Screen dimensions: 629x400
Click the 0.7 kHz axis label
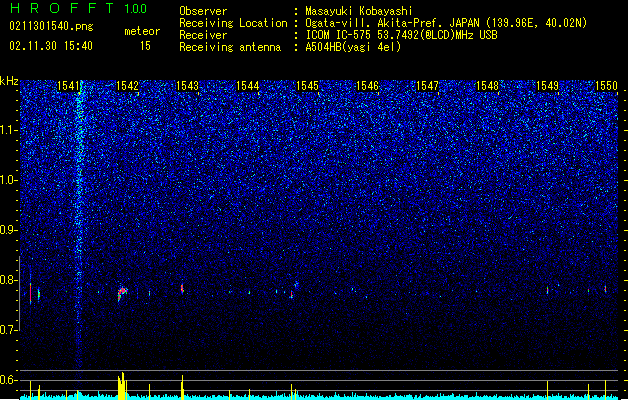click(8, 330)
